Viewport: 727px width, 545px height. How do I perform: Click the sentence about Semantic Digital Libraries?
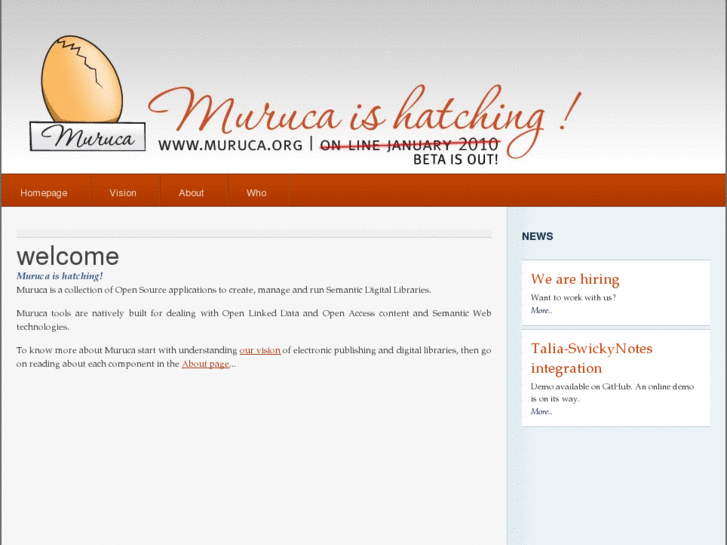[223, 290]
